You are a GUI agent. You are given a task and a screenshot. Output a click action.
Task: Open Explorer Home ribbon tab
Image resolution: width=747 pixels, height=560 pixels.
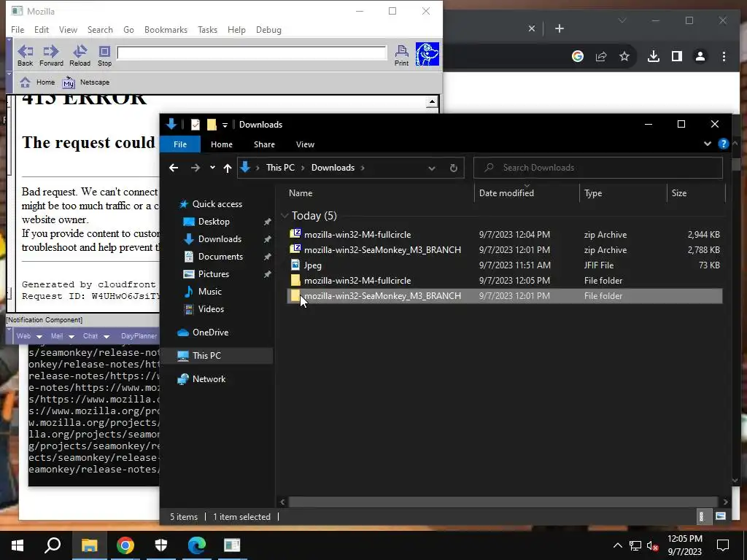coord(222,144)
